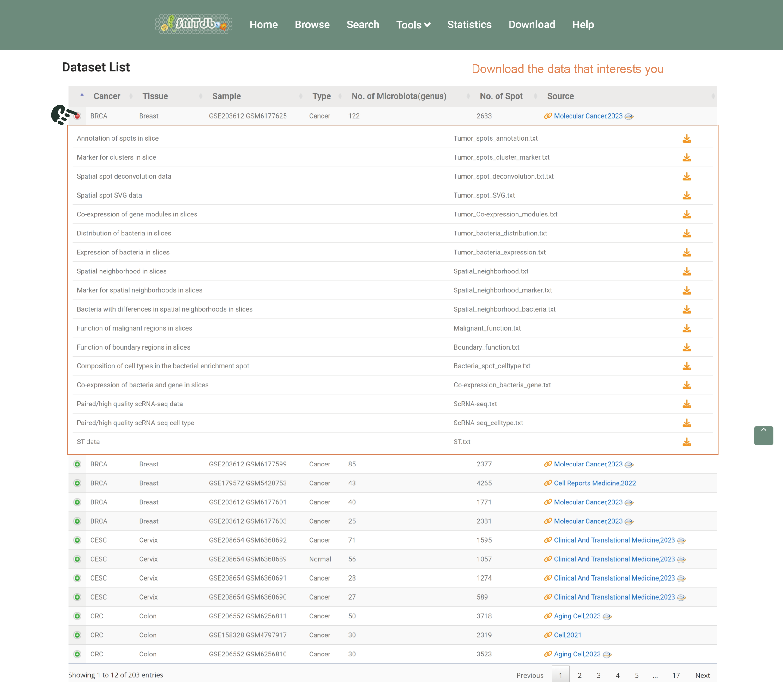784x682 pixels.
Task: Click the SMTdb logo
Action: point(193,24)
